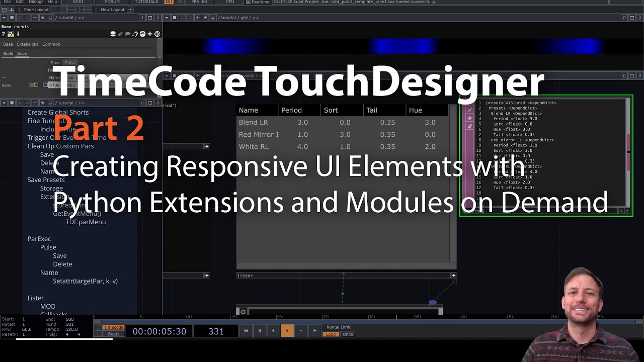Choose the single pane layout icon
The height and width of the screenshot is (362, 644).
[54, 10]
